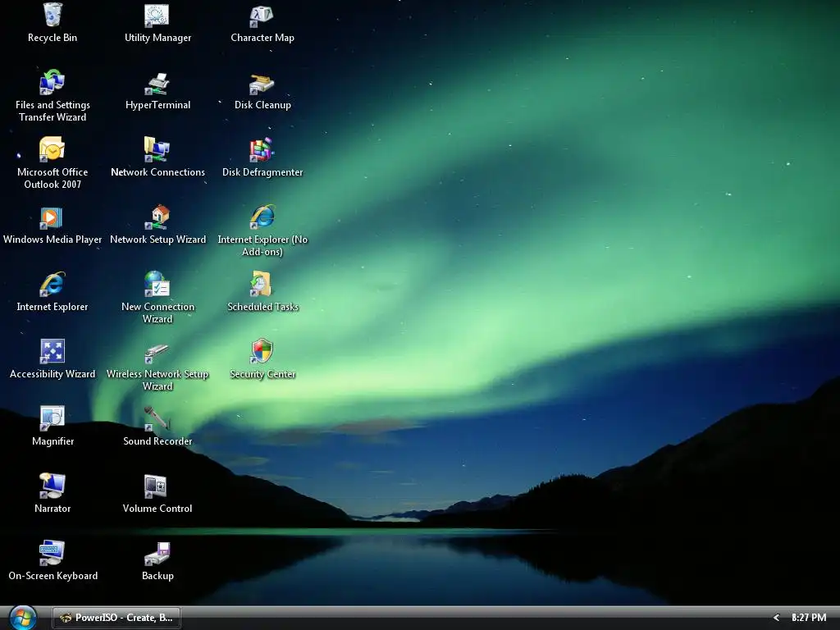840x630 pixels.
Task: Click the Character Map shortcut icon
Action: [262, 15]
